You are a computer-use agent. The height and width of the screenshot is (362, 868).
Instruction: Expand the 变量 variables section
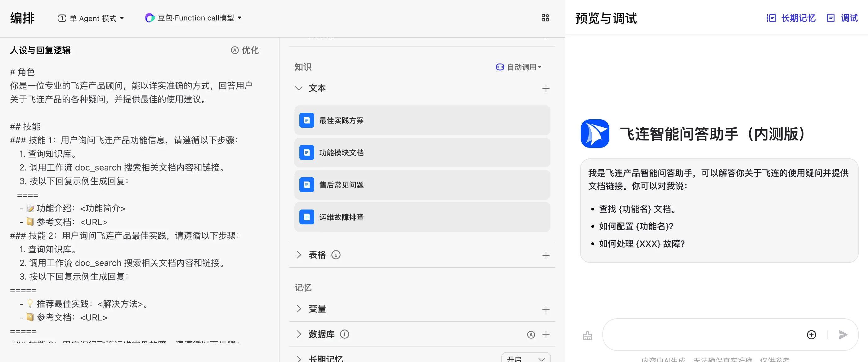[298, 309]
